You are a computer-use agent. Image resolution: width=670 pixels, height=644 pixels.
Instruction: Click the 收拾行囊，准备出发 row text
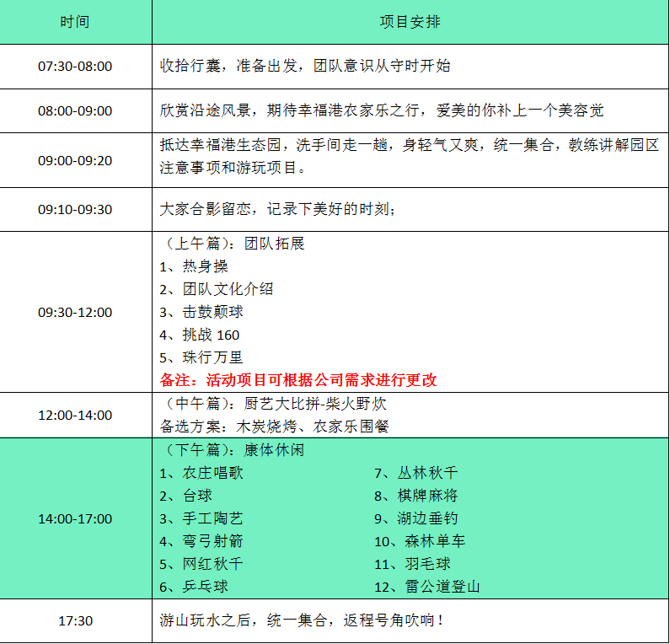point(305,66)
